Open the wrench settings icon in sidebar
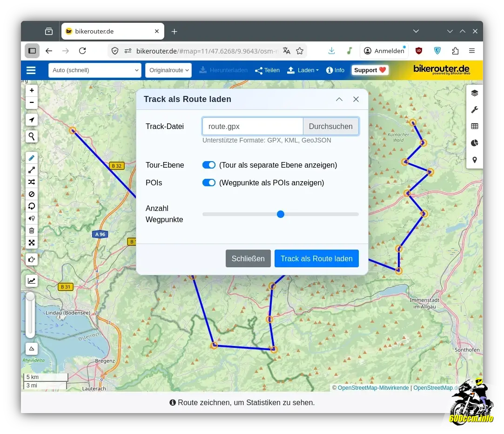 coord(474,109)
